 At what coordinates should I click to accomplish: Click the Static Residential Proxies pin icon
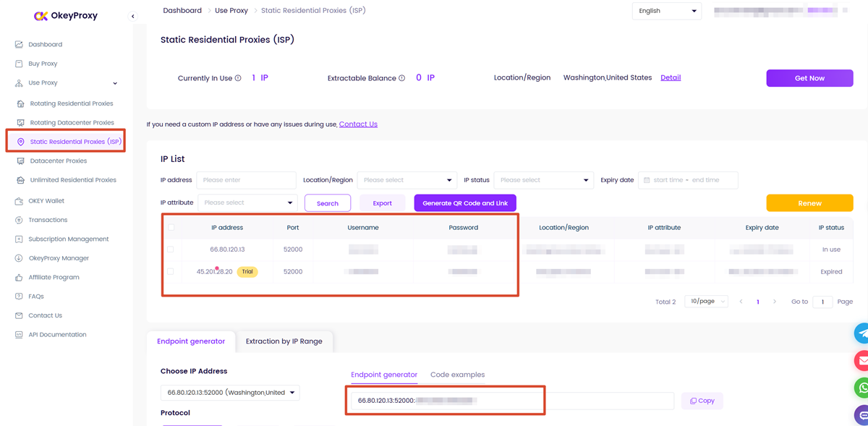pyautogui.click(x=21, y=142)
